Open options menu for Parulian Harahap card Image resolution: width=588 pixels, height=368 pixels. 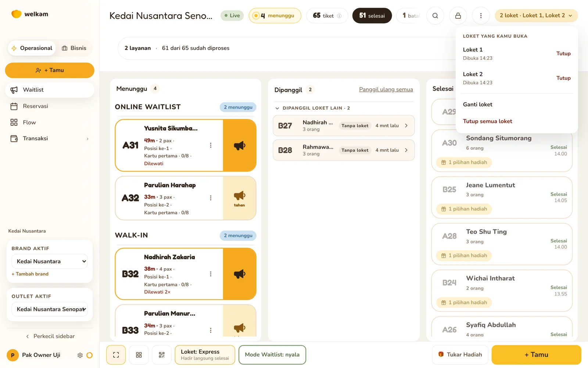(211, 198)
